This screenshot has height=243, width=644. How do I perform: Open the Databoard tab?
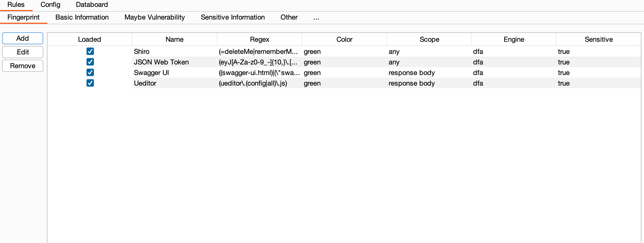92,5
